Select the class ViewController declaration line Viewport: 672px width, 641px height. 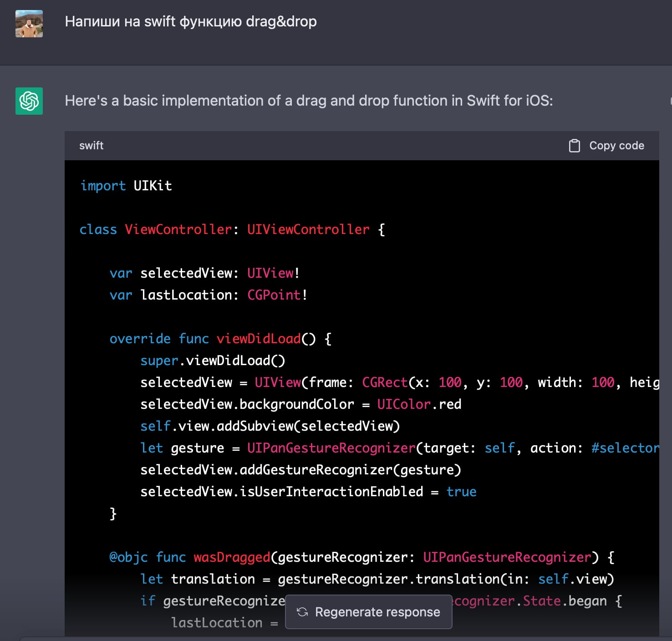click(232, 229)
